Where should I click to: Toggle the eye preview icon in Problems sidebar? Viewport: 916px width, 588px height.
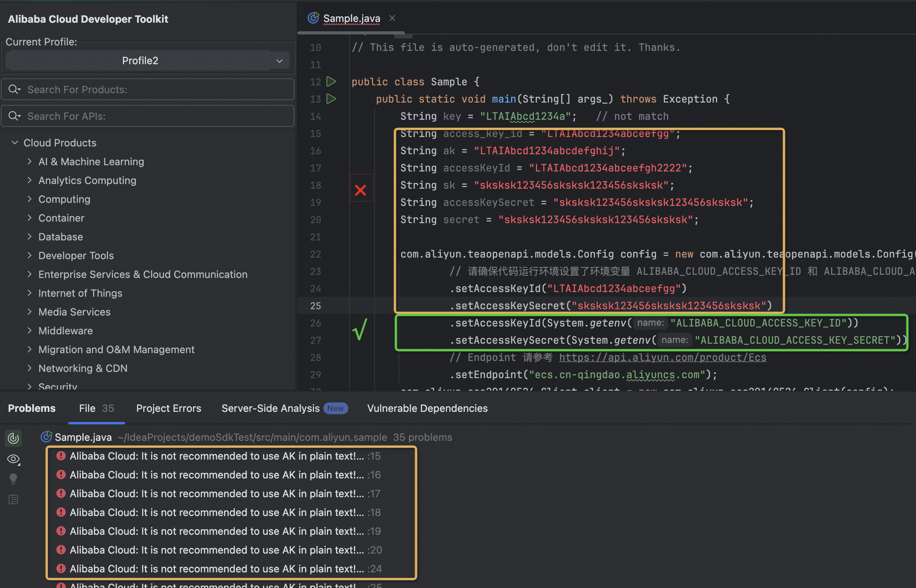(x=13, y=459)
